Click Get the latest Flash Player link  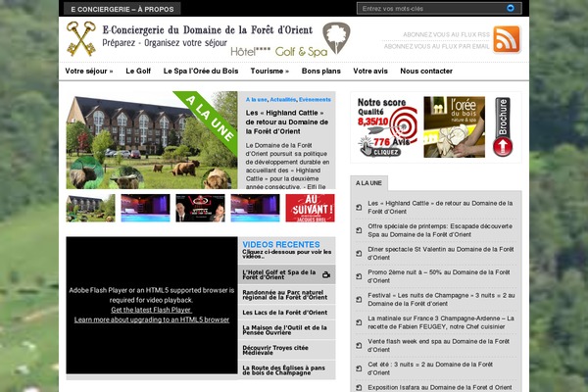pos(151,310)
